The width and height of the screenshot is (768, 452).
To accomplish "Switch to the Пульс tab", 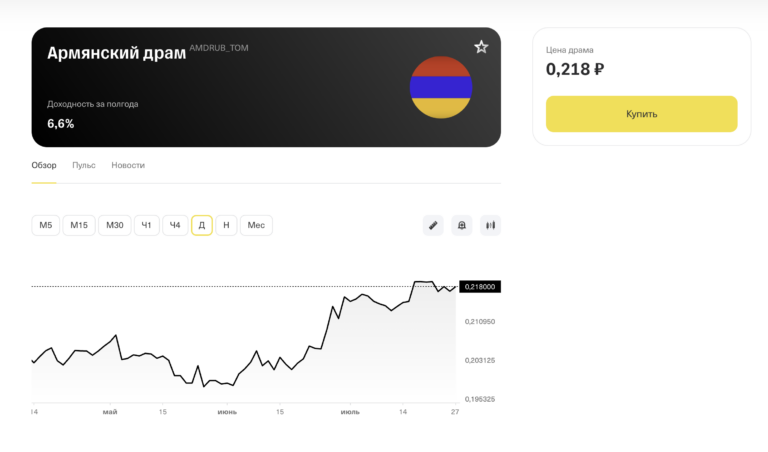I will (84, 165).
